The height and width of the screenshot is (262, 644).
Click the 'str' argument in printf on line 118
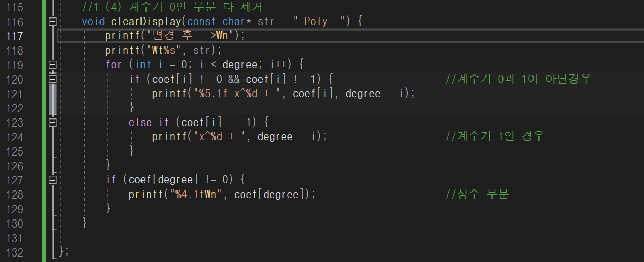tap(202, 50)
